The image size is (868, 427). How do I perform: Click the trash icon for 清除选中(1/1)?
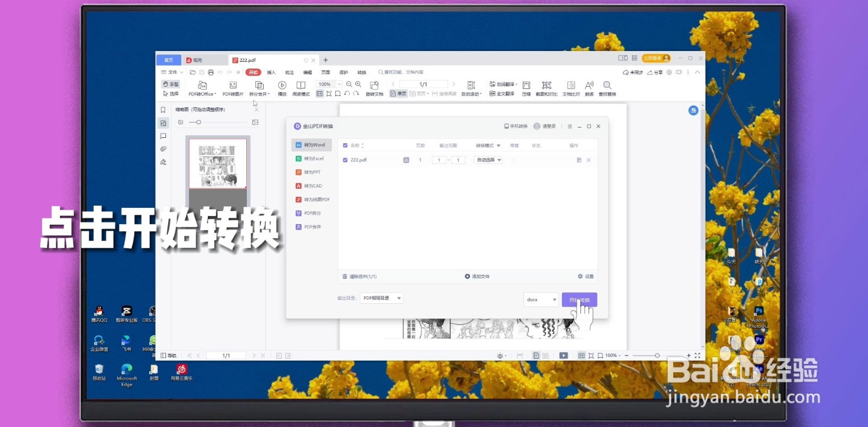point(344,277)
